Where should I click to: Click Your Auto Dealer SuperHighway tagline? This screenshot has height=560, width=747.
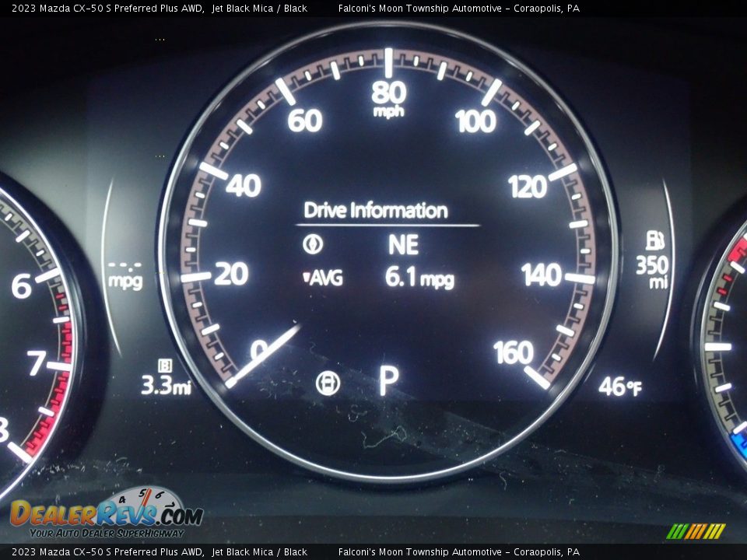107,533
